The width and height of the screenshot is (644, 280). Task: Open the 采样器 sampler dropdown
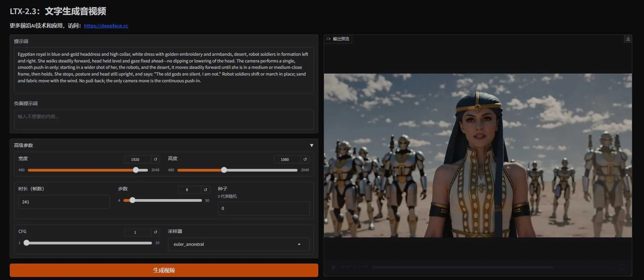coord(235,244)
